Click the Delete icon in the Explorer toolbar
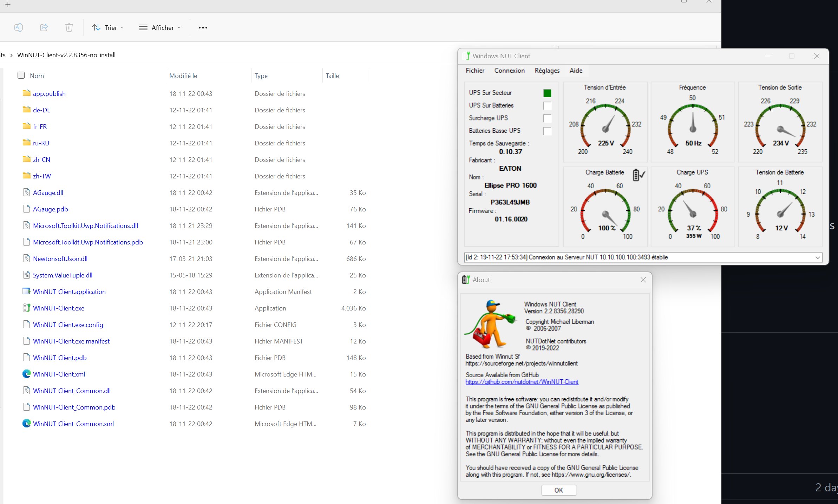The height and width of the screenshot is (504, 838). (69, 27)
